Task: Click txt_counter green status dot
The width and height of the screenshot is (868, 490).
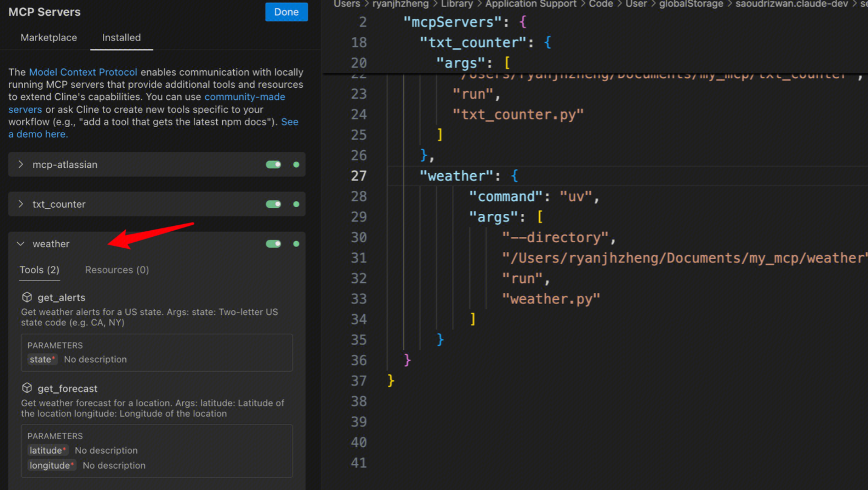Action: [296, 204]
